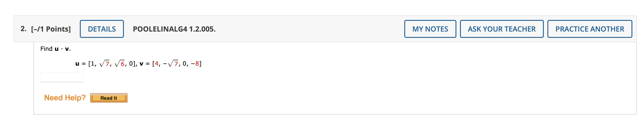Click the question identifier POOLELINALG4 1.2.005
This screenshot has height=137, width=644.
[x=174, y=29]
